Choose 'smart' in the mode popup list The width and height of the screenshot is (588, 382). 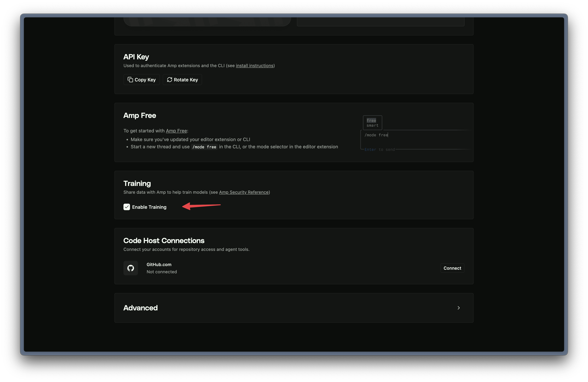click(x=372, y=125)
